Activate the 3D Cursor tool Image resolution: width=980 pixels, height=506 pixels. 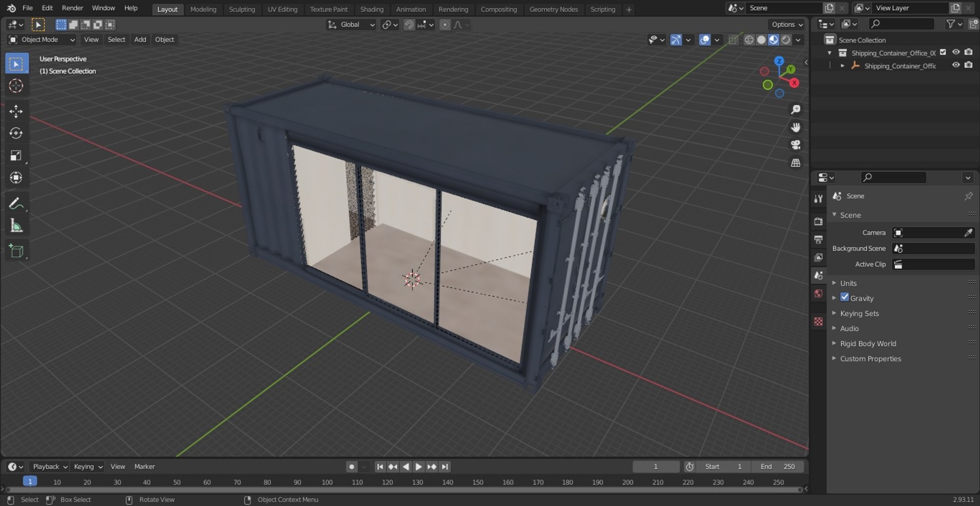(16, 86)
